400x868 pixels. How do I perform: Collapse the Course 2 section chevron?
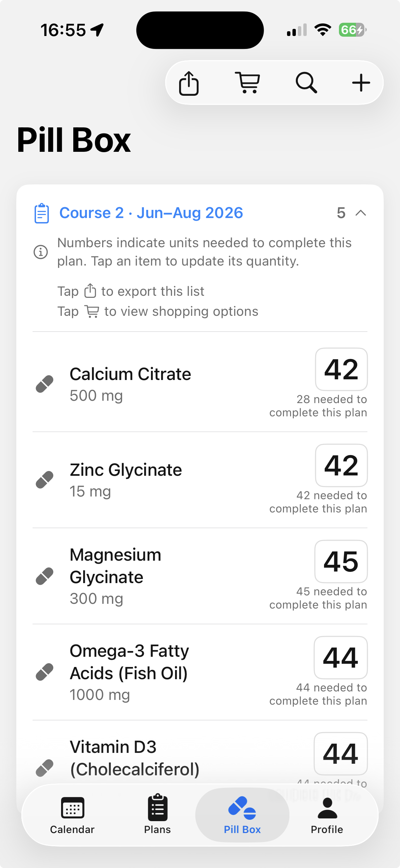pos(361,213)
